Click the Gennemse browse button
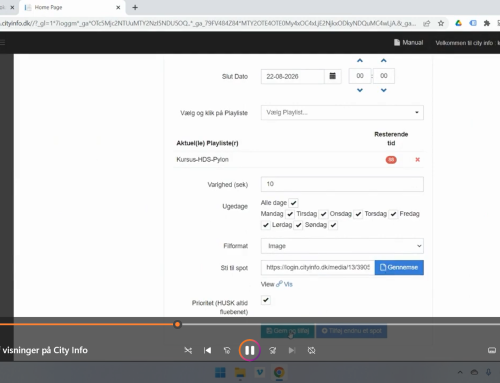 399,267
